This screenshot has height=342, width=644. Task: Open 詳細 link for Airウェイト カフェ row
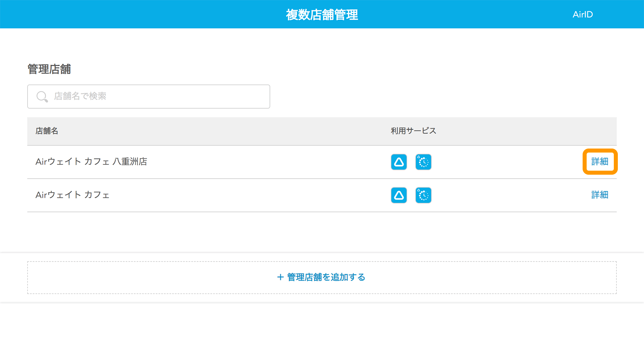point(600,195)
